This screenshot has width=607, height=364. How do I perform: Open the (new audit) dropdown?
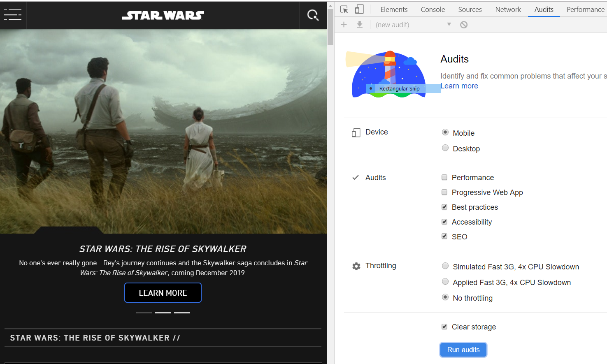tap(413, 25)
